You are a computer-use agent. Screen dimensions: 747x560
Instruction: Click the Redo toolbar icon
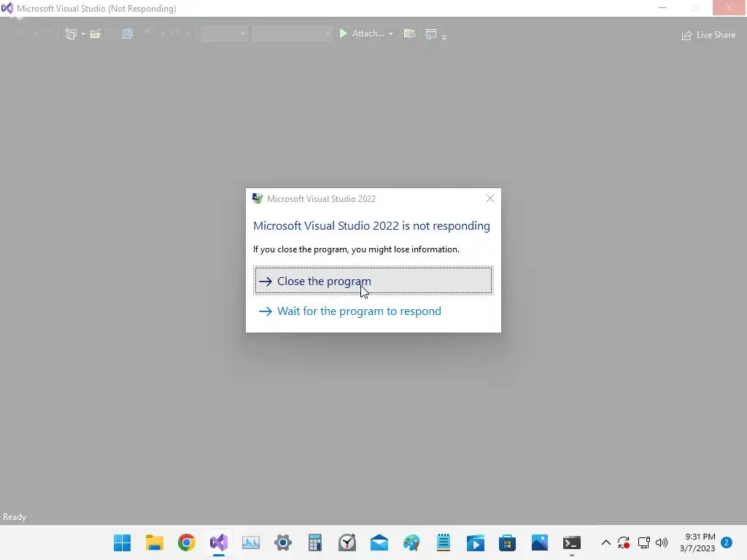(x=175, y=34)
